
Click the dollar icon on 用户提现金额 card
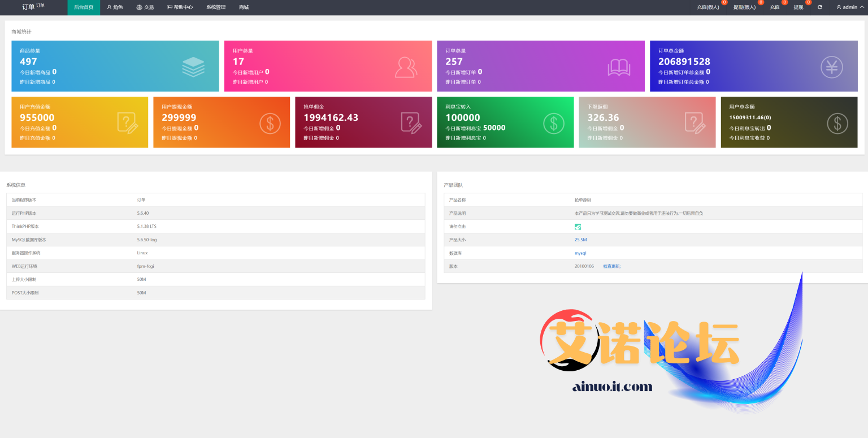[270, 124]
